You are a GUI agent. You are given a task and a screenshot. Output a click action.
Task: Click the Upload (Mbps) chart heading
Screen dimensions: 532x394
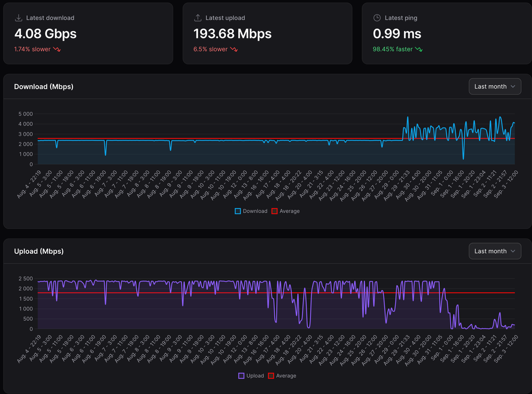click(x=39, y=251)
